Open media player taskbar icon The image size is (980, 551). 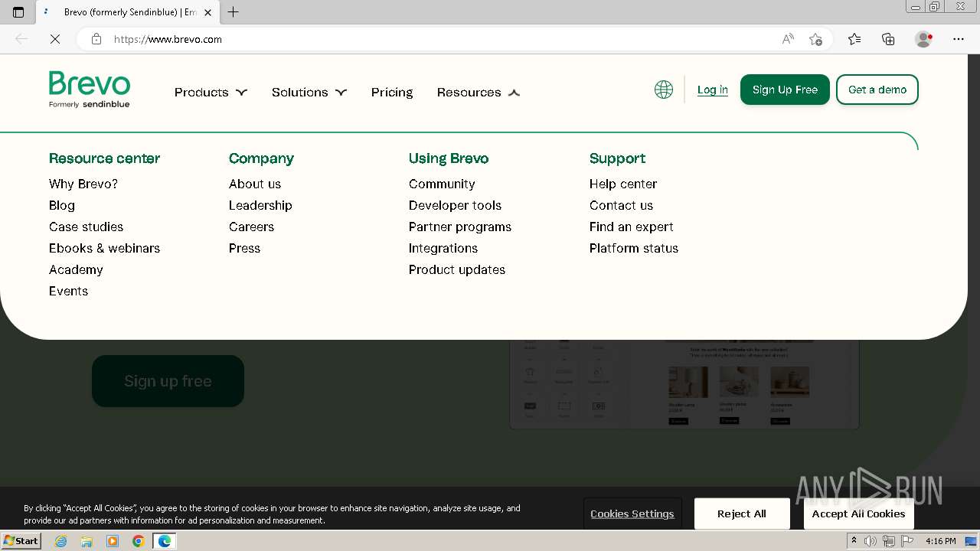coord(113,541)
